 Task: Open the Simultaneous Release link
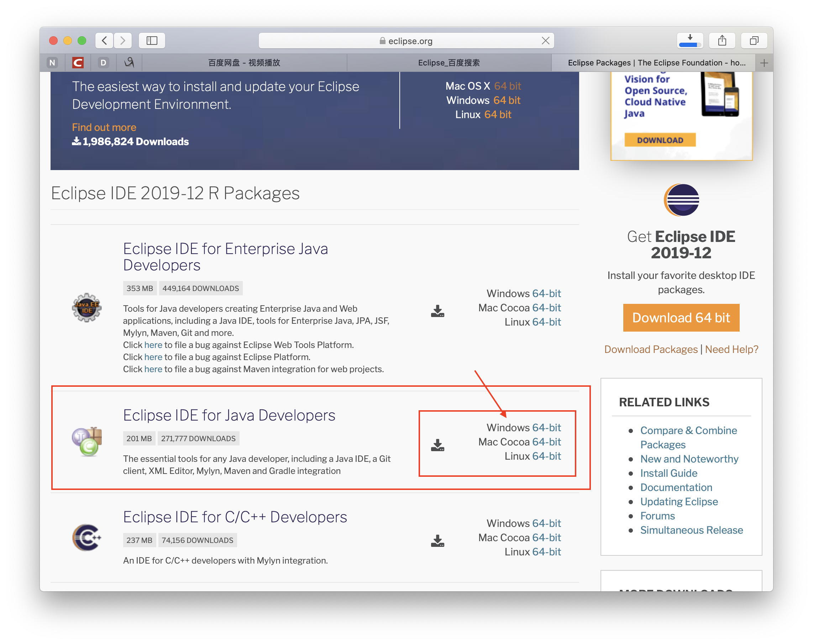pyautogui.click(x=691, y=530)
